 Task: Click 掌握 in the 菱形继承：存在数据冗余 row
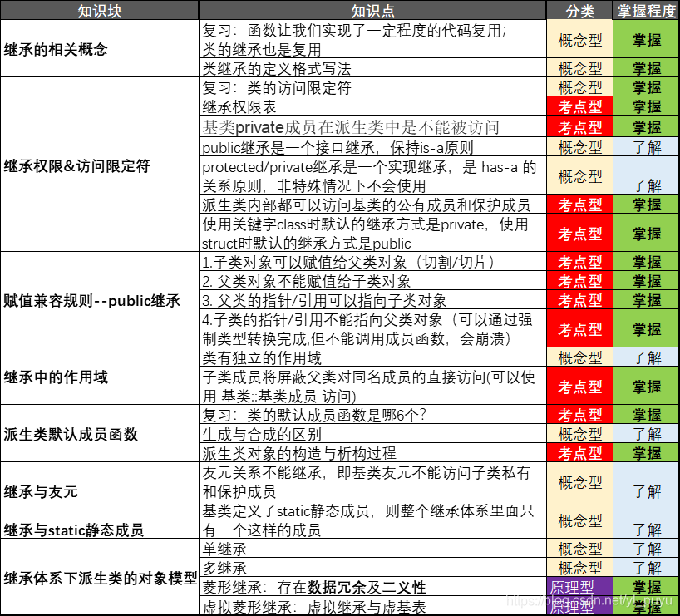pos(646,587)
